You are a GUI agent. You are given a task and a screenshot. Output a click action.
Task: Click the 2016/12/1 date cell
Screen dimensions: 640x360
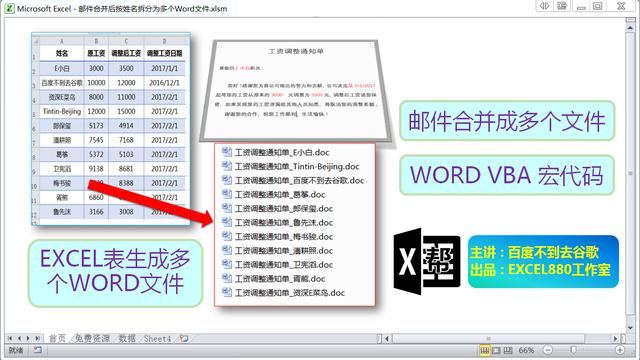164,82
